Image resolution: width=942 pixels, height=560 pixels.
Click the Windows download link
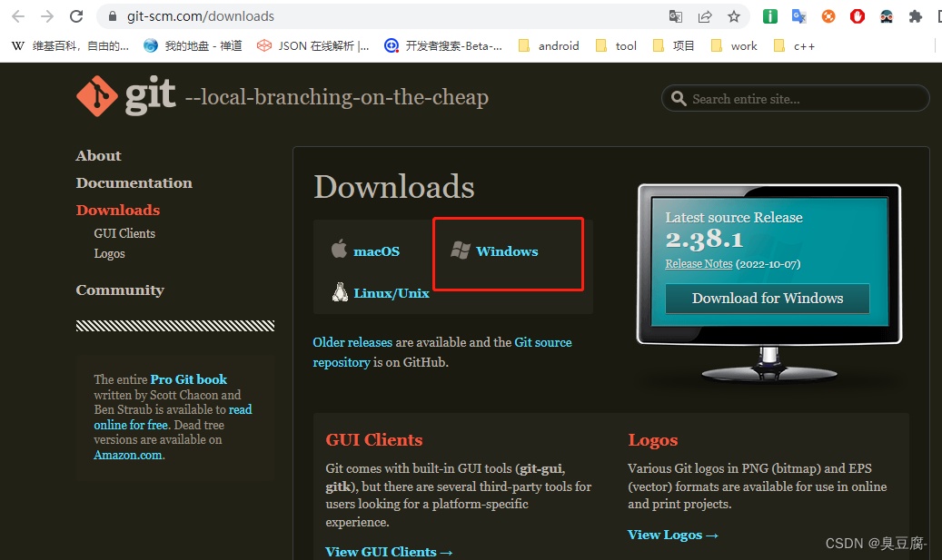click(507, 251)
